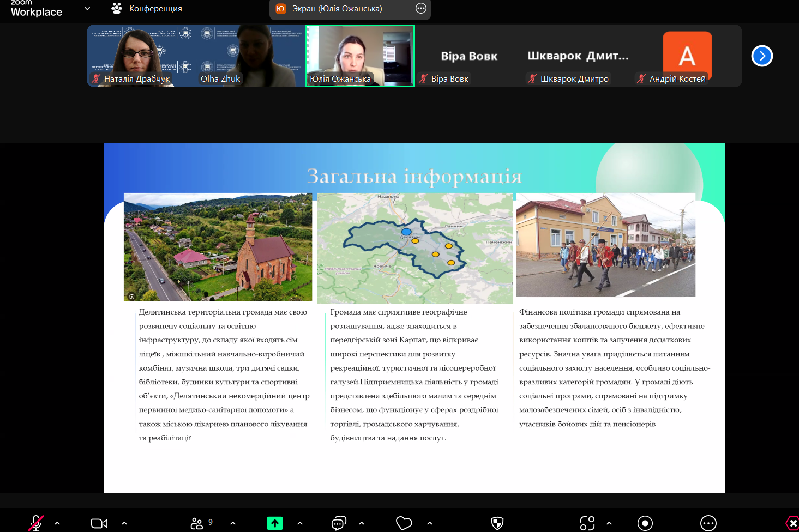The width and height of the screenshot is (799, 532).
Task: Unmute the microphone
Action: click(x=36, y=523)
